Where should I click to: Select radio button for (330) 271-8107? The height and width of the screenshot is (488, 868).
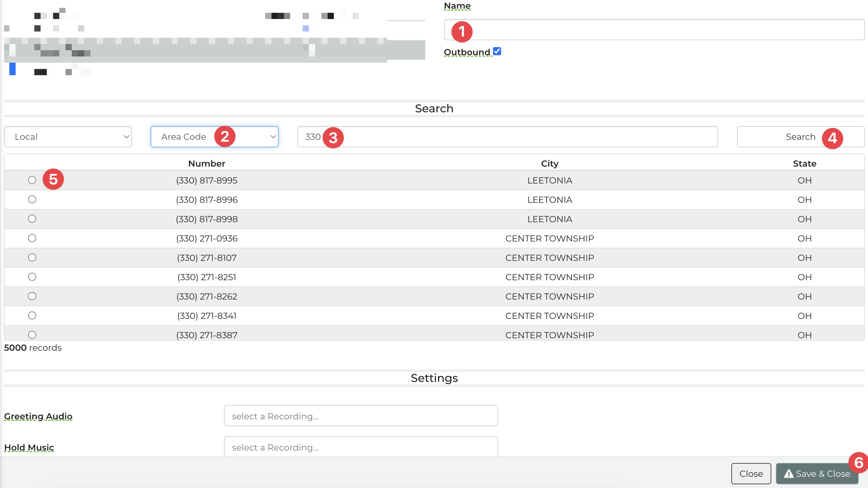click(32, 257)
